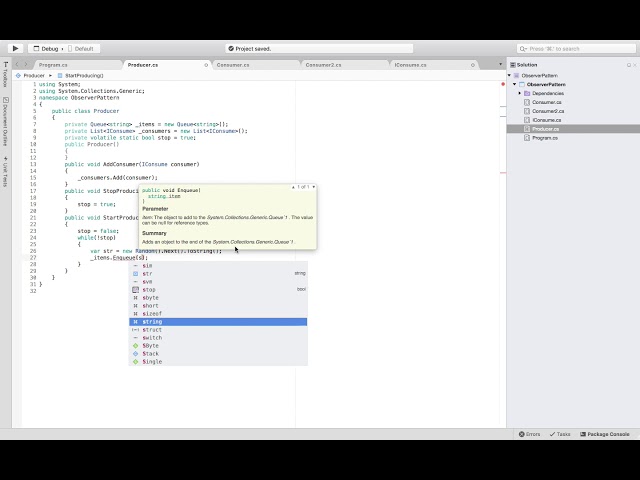Viewport: 640px width, 480px height.
Task: Click the Program.cs file icon
Action: (527, 138)
